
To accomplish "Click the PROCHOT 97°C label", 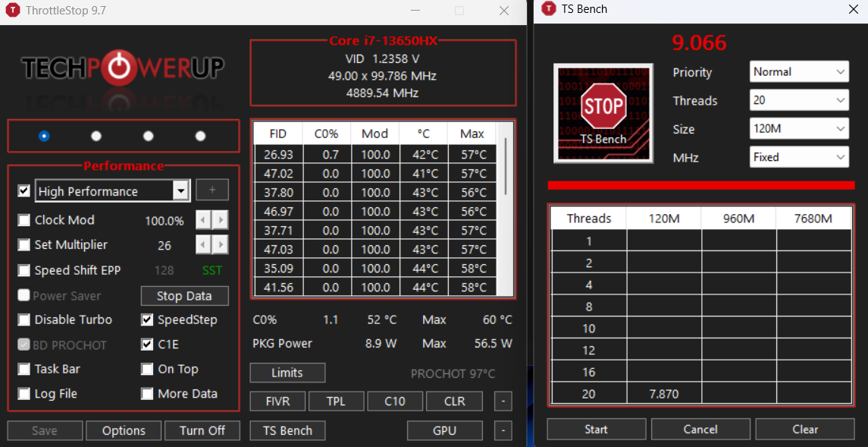I will tap(453, 373).
